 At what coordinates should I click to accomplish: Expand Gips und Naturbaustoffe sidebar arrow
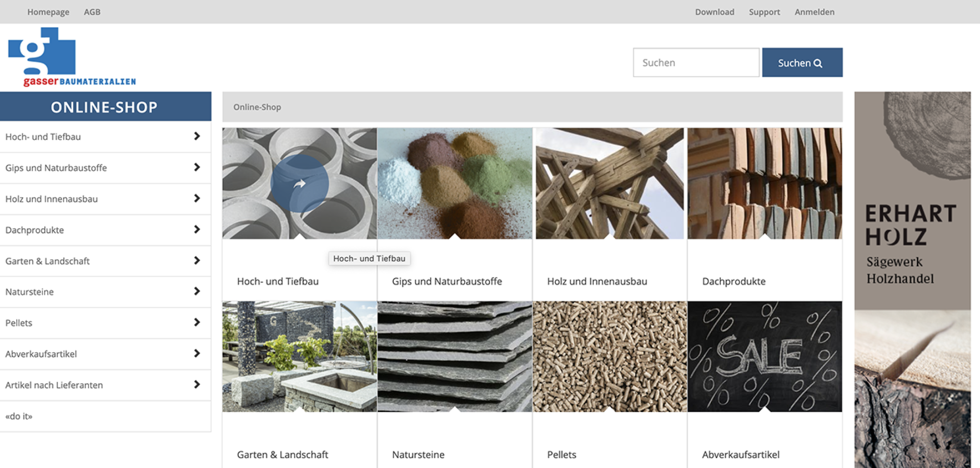[x=197, y=168]
